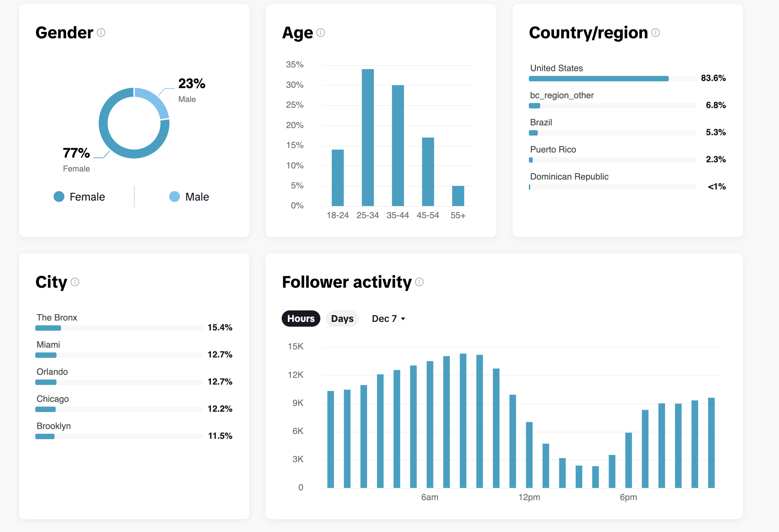Click The Bronx city bar
Image resolution: width=779 pixels, height=532 pixels.
119,328
